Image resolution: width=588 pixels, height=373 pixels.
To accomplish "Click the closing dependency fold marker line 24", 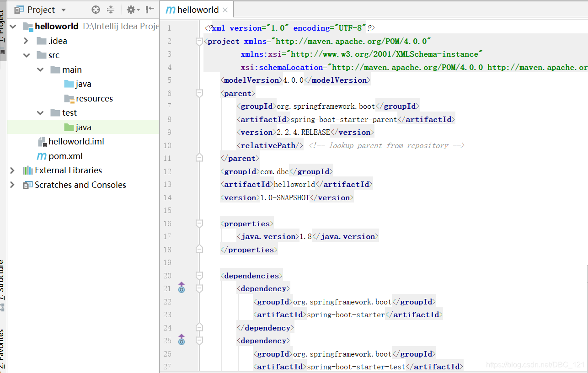I will [199, 327].
